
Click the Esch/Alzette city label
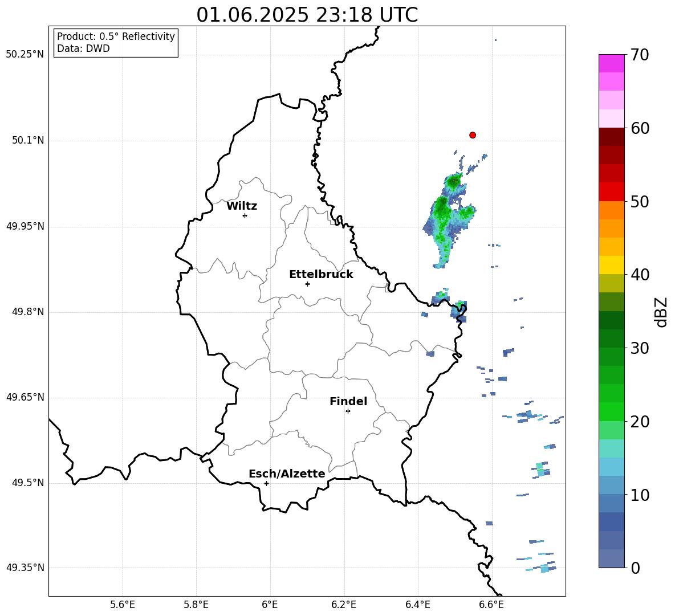pyautogui.click(x=287, y=474)
